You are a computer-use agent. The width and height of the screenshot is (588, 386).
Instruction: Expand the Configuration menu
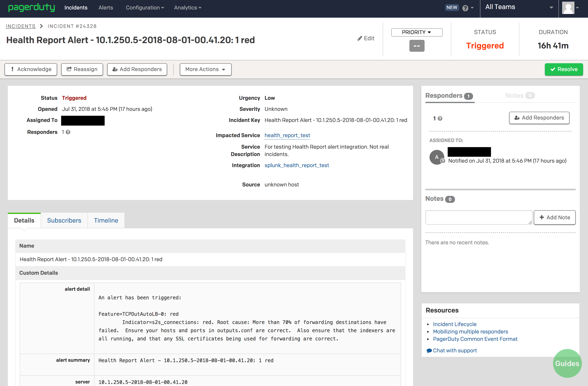(x=145, y=8)
